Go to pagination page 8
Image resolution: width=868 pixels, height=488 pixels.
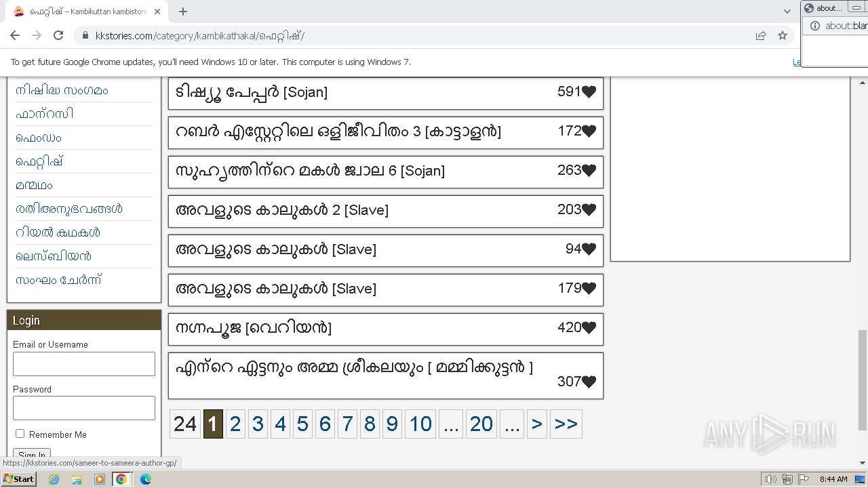[x=370, y=424]
